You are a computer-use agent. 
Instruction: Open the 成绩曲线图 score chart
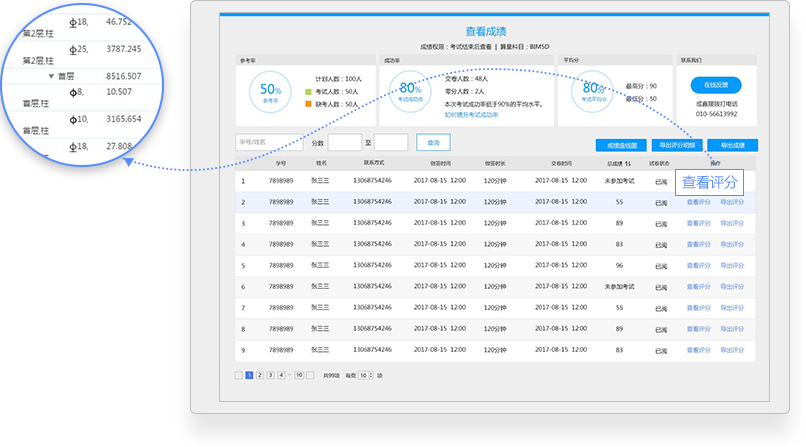pyautogui.click(x=621, y=145)
